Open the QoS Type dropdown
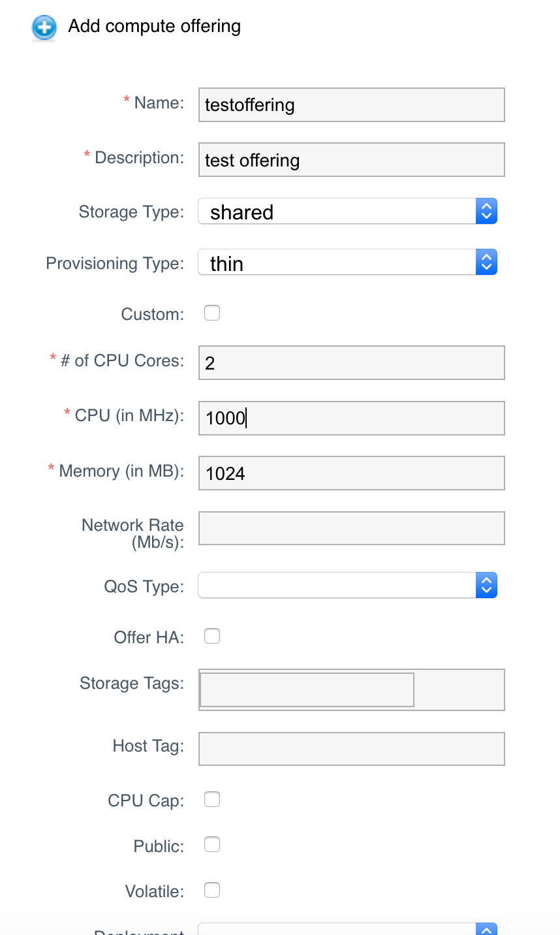This screenshot has height=935, width=560. [x=486, y=585]
